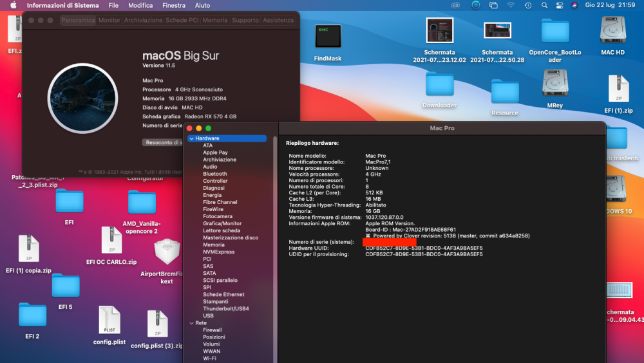Open the AirportBrcmFixup kext icon
The image size is (644, 363).
coord(167,251)
